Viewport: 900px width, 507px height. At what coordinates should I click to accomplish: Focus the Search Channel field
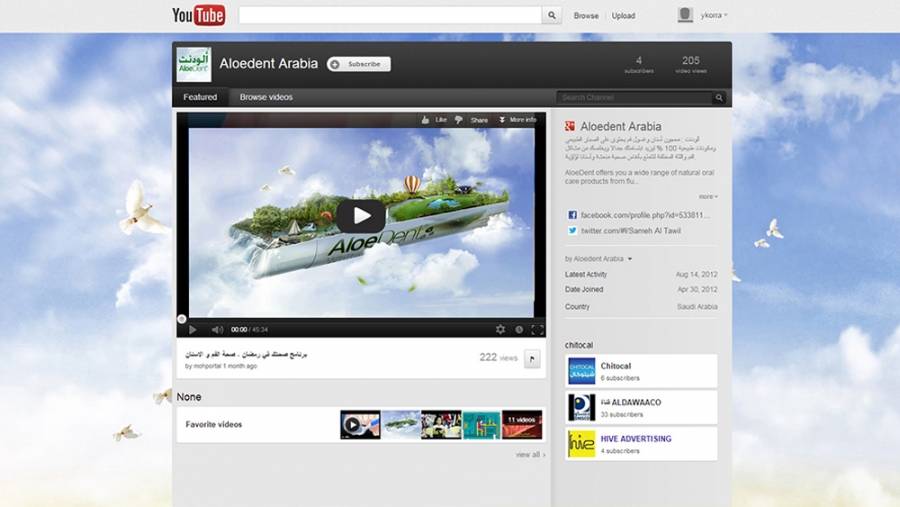pos(635,98)
